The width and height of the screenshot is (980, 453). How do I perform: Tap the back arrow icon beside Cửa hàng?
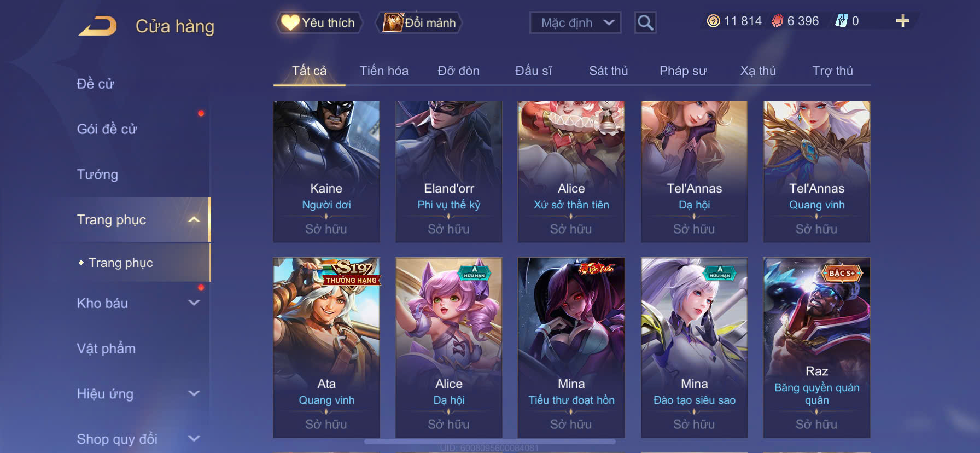pos(97,26)
